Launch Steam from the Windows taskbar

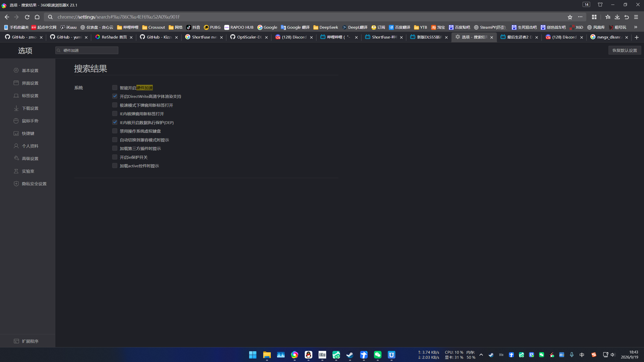(350, 355)
